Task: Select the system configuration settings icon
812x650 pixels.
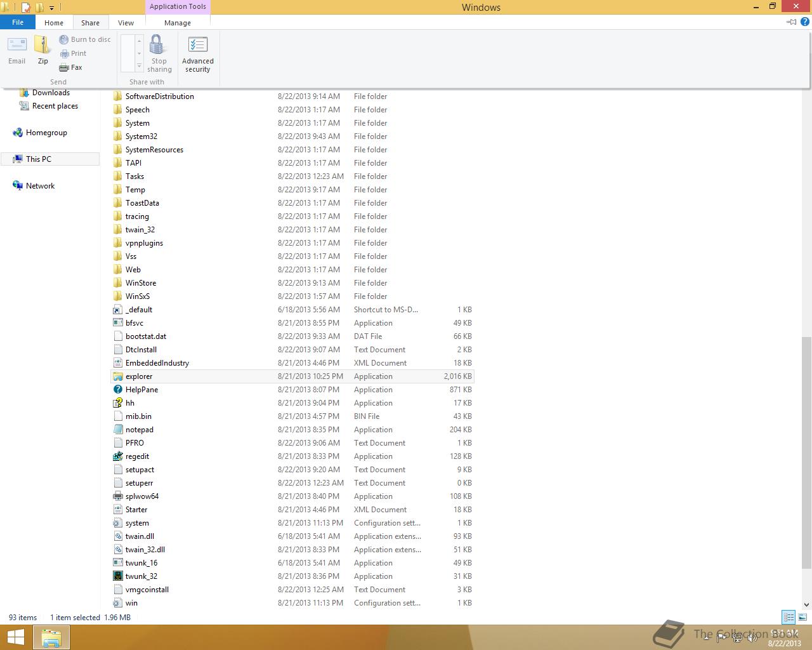Action: (117, 523)
